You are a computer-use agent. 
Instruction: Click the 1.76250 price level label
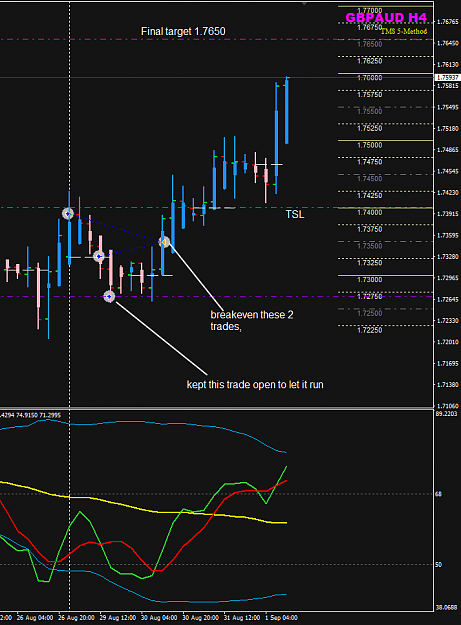(369, 61)
